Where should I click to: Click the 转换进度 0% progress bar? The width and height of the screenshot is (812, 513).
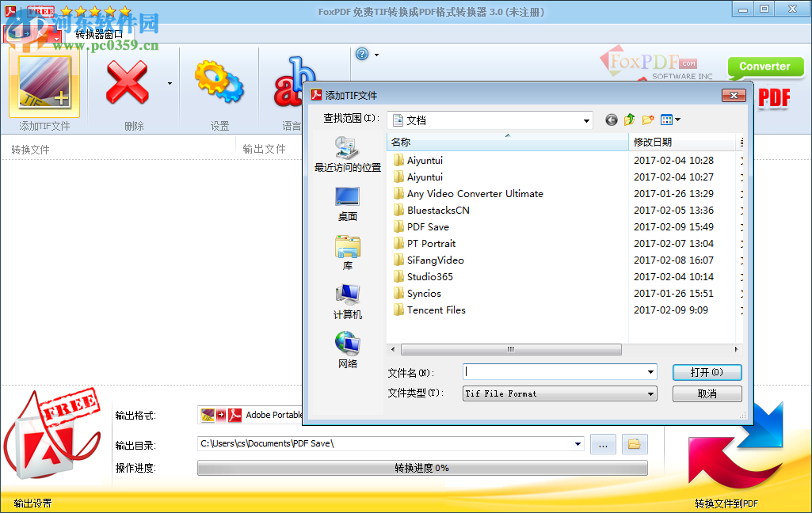[x=422, y=468]
